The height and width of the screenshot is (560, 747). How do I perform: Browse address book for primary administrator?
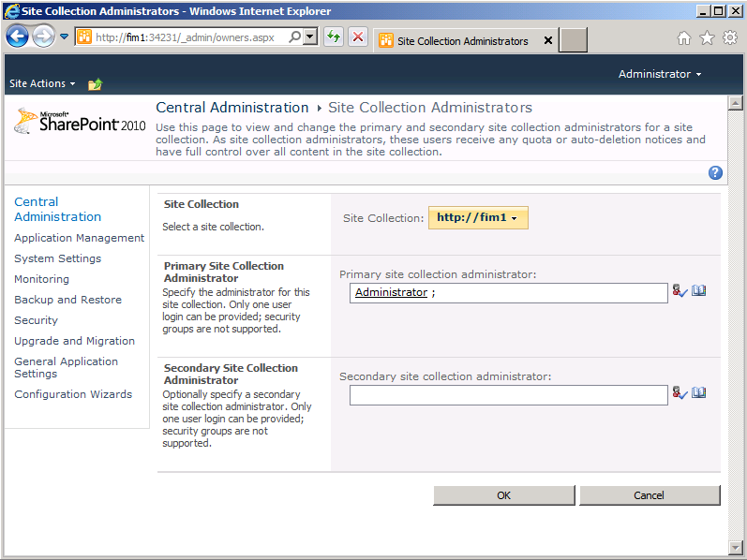699,290
